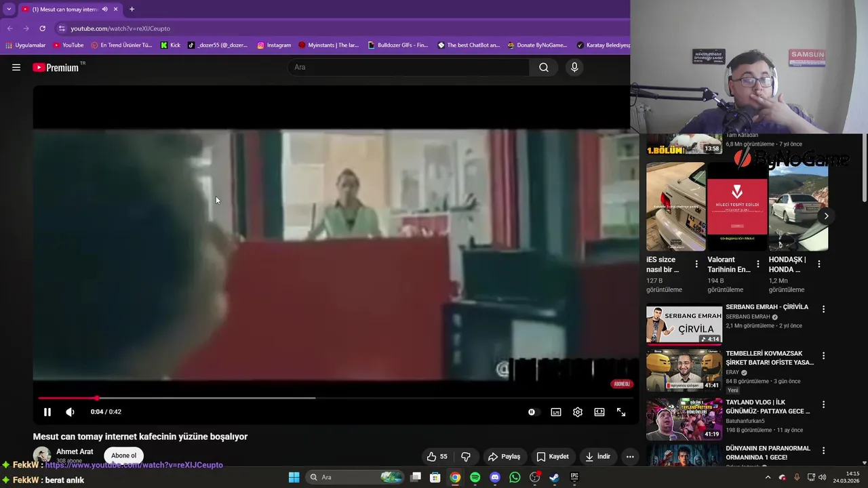The width and height of the screenshot is (868, 488).
Task: Open more actions menu beside İndir
Action: [x=630, y=457]
